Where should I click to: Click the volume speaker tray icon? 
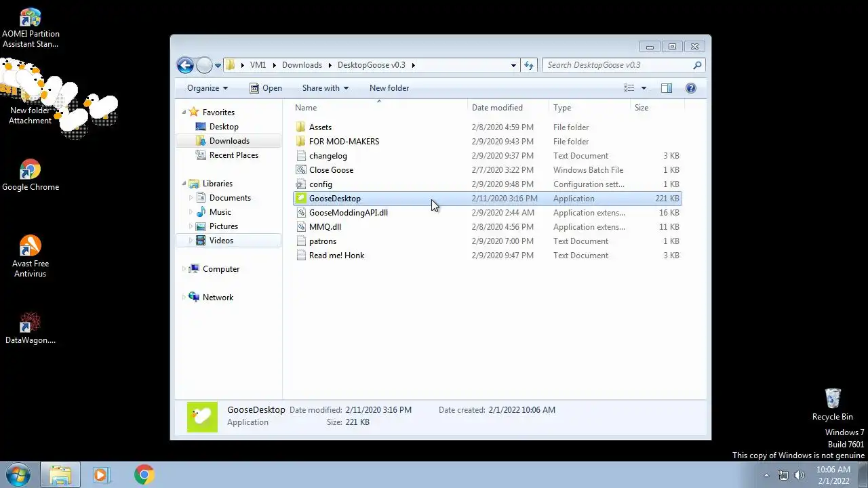tap(800, 475)
